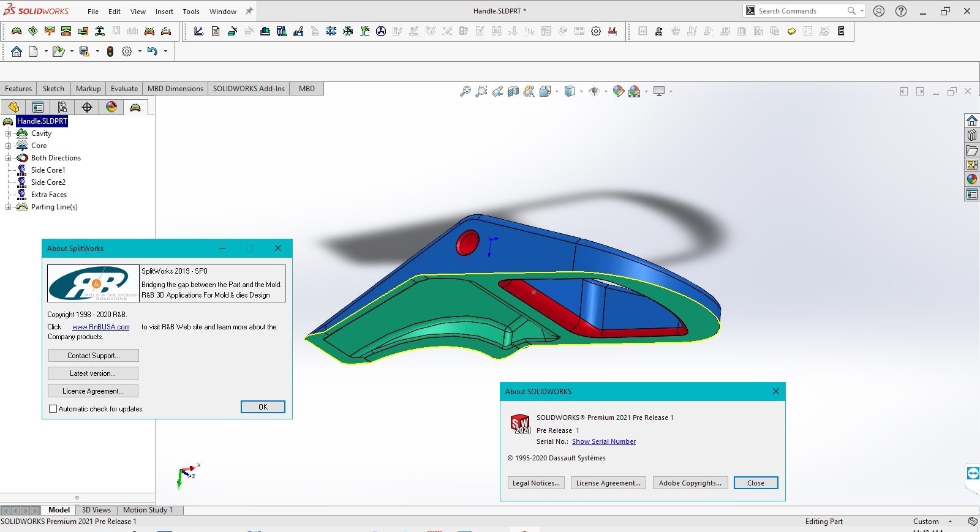Click the Home icon in the standard toolbar
Image resolution: width=980 pixels, height=532 pixels.
click(x=17, y=51)
